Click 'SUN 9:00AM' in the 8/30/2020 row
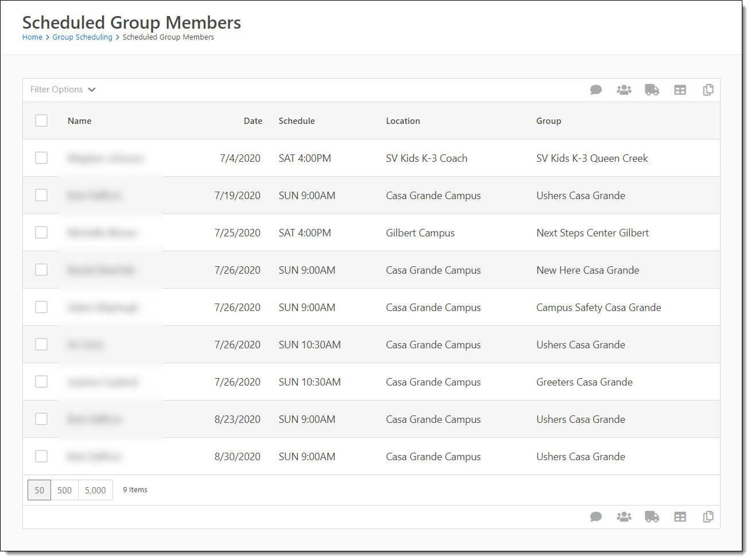 pos(307,457)
